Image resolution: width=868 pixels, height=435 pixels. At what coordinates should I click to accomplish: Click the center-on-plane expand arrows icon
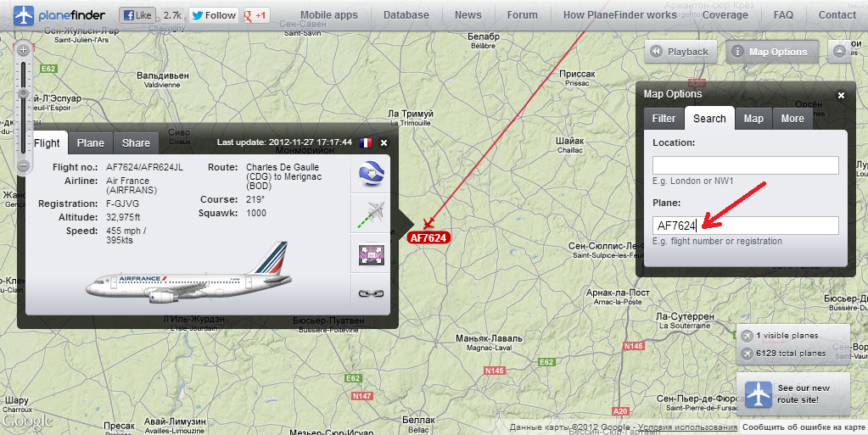point(372,254)
